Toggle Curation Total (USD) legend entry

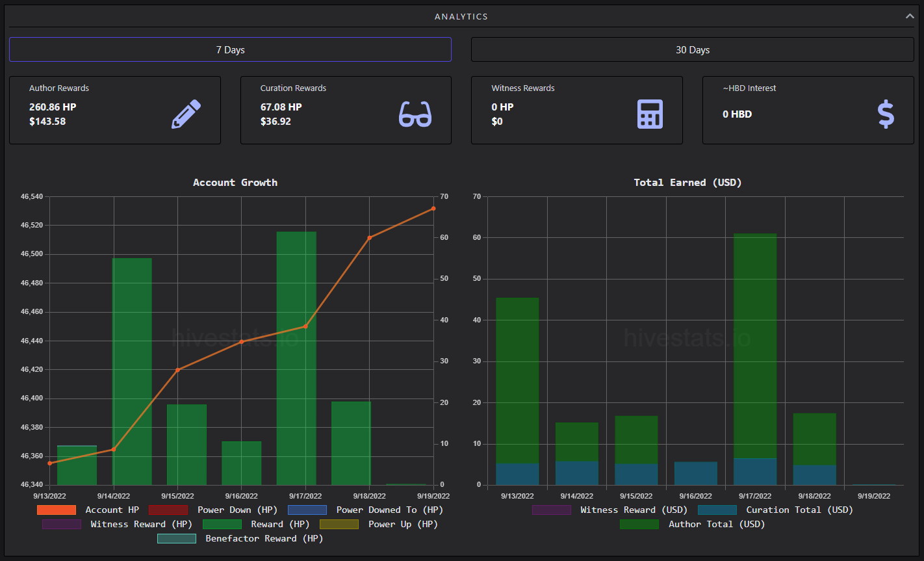pos(775,510)
